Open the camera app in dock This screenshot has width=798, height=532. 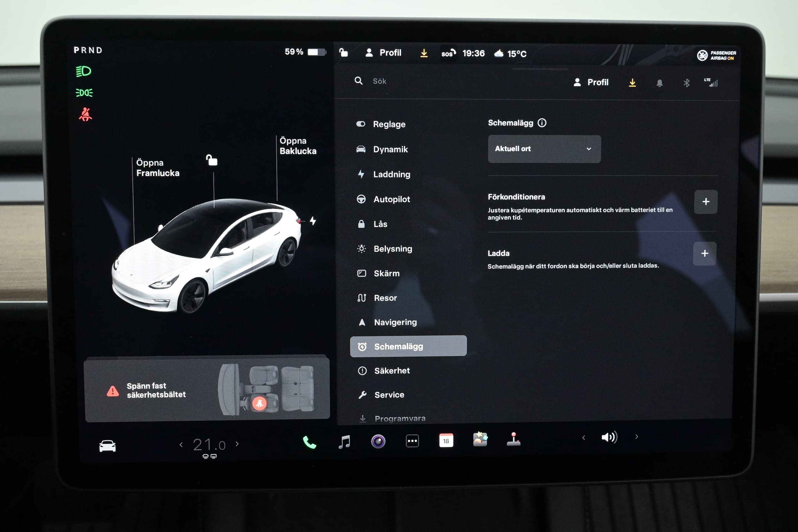click(x=378, y=441)
